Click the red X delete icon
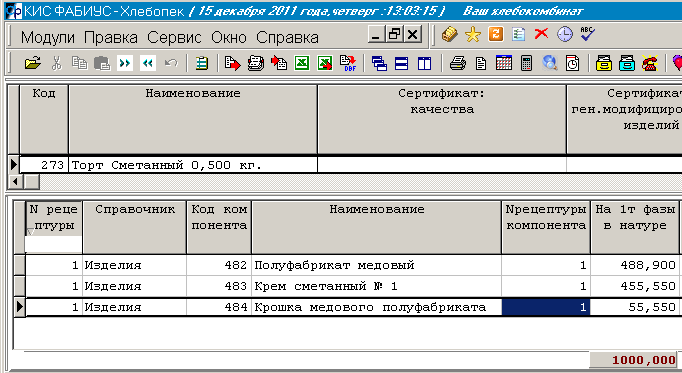The image size is (682, 373). coord(542,33)
